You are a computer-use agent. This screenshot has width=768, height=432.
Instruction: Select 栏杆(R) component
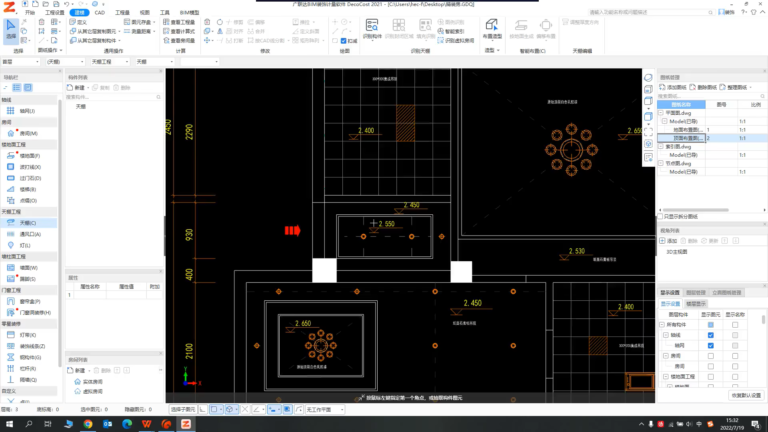point(22,369)
